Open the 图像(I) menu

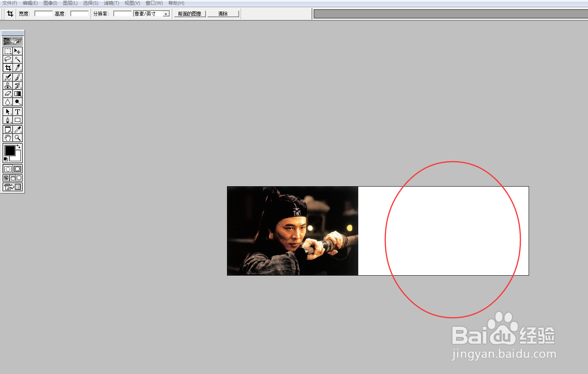tap(50, 3)
